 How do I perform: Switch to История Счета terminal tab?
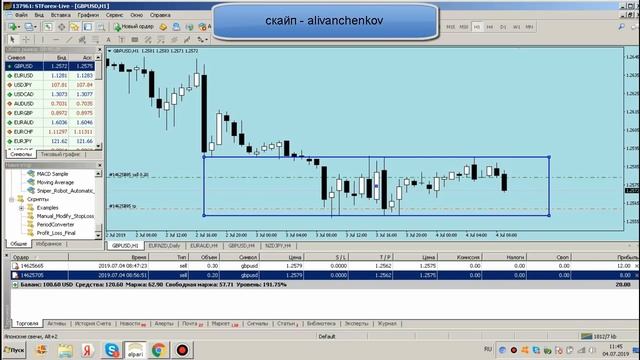pos(93,324)
